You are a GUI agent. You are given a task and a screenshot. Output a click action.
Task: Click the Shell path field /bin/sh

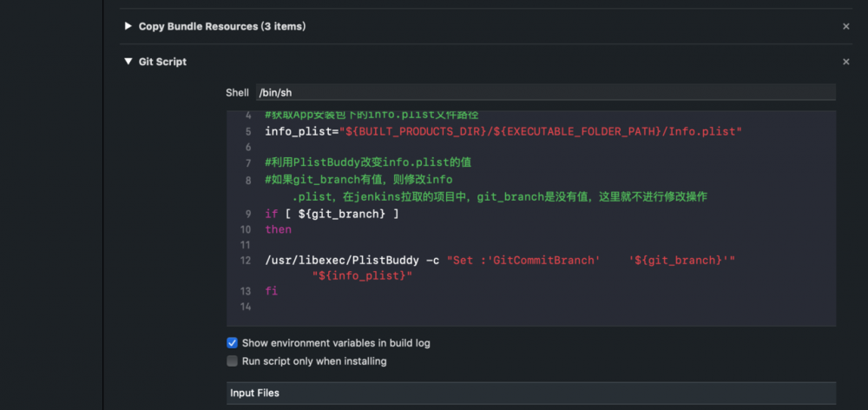545,92
